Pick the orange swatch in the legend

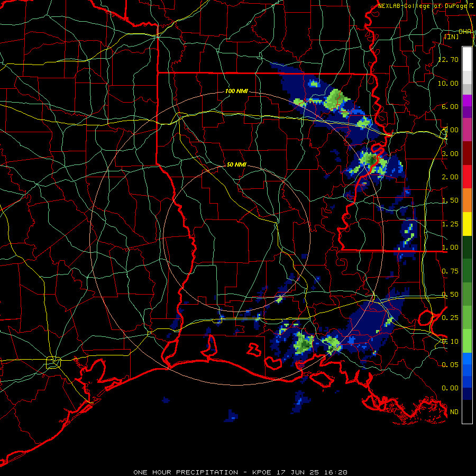click(467, 200)
